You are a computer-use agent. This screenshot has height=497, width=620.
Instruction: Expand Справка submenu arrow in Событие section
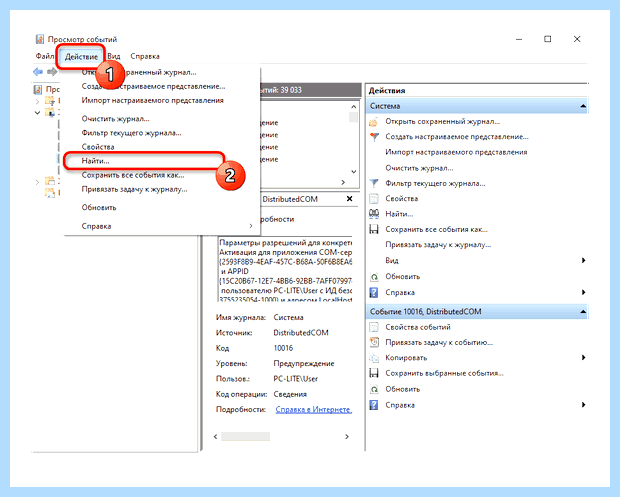point(583,404)
